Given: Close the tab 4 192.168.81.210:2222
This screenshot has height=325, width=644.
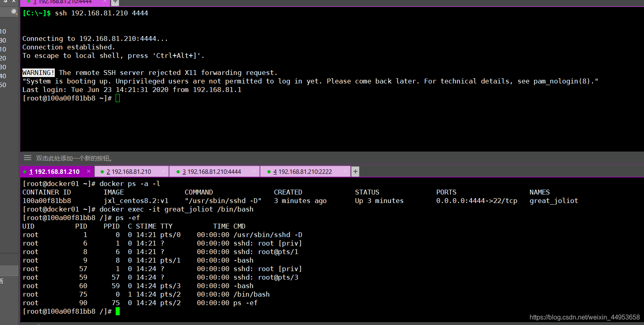Looking at the screenshot, I should pyautogui.click(x=345, y=171).
